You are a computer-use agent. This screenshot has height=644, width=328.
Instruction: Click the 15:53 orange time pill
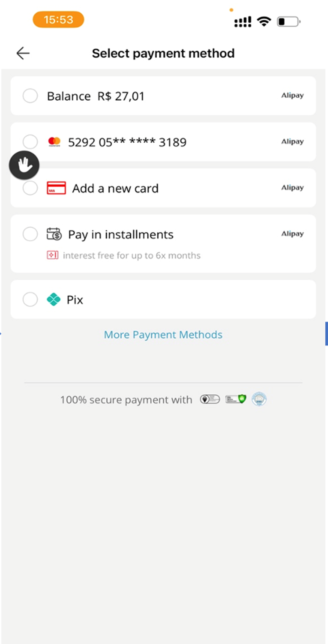point(58,20)
